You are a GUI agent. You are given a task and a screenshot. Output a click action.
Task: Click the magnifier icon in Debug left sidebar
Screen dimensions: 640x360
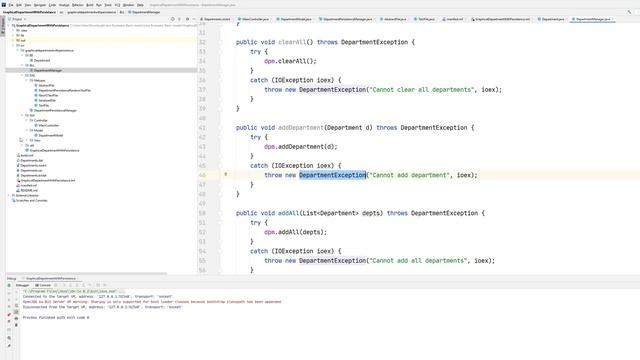click(9, 338)
